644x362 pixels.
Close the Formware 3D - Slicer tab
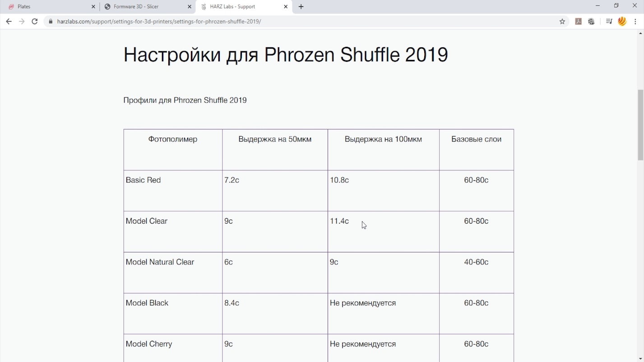(190, 7)
